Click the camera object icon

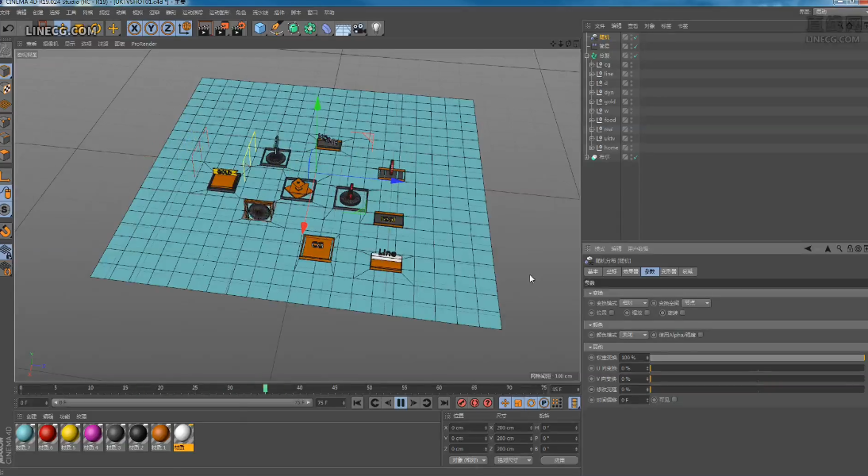click(359, 29)
